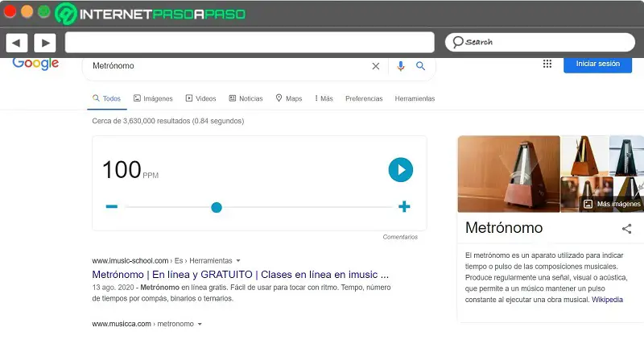Click the Cerca de 3,630,000 resultados text

click(168, 121)
